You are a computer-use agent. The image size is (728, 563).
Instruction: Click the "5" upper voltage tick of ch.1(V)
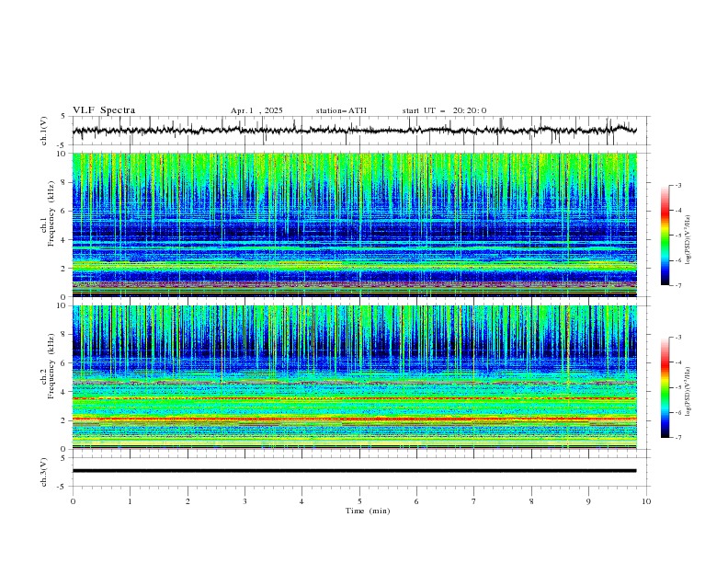63,116
